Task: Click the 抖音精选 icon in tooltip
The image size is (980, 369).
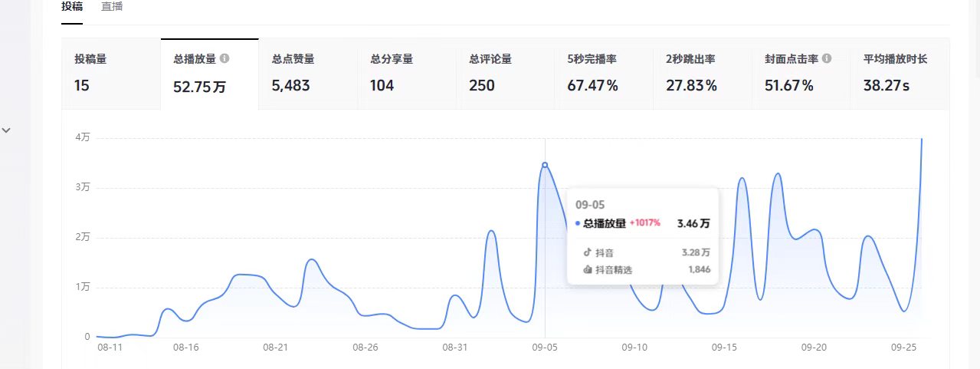Action: click(588, 270)
